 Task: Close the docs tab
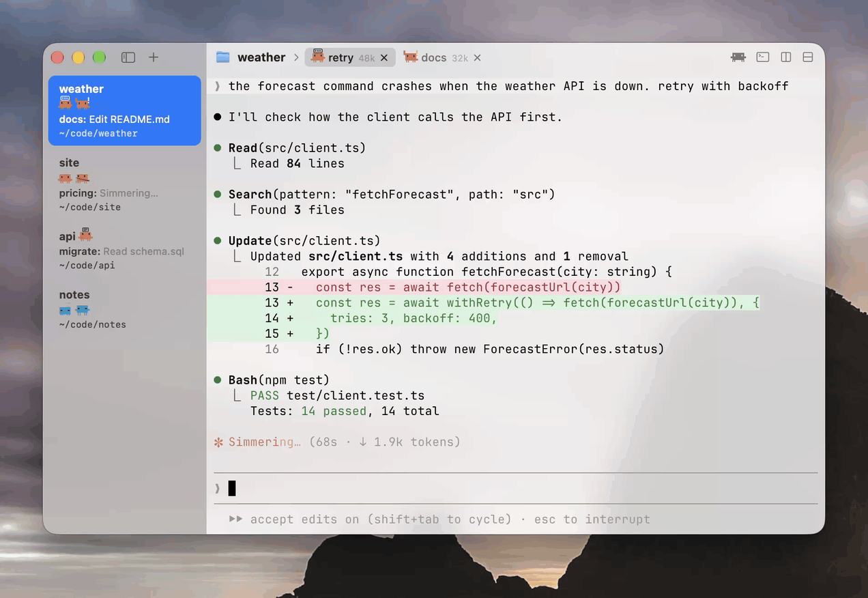tap(477, 58)
